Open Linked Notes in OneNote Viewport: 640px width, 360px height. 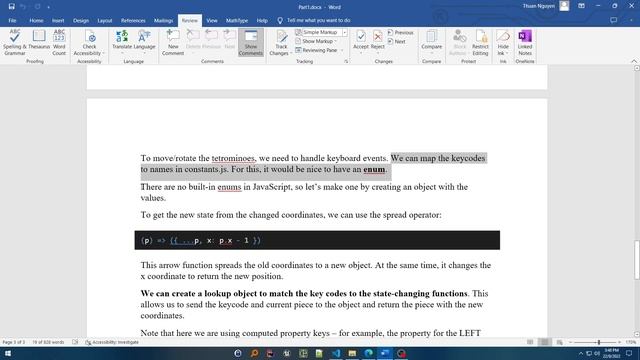tap(525, 42)
